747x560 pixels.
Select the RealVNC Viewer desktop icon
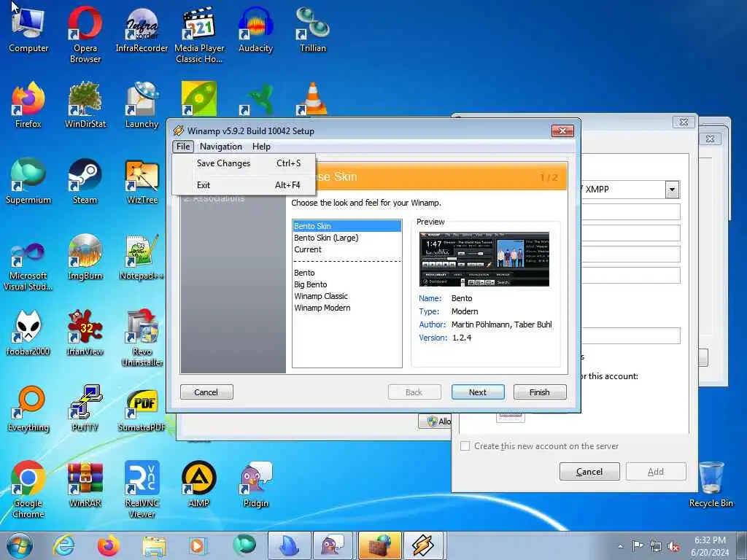(x=142, y=489)
